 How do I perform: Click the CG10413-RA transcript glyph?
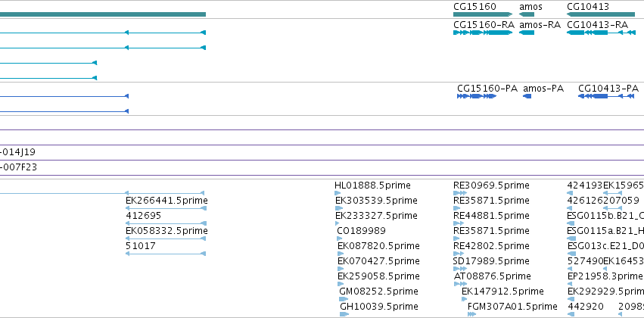pyautogui.click(x=601, y=33)
